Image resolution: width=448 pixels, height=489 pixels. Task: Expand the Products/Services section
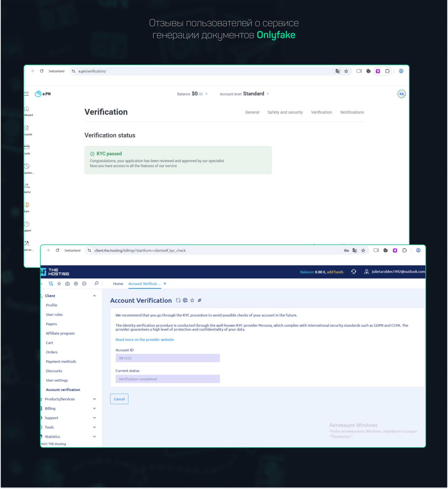94,399
